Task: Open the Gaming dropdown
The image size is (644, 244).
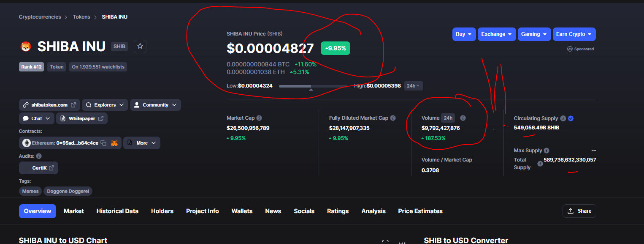Action: [534, 34]
